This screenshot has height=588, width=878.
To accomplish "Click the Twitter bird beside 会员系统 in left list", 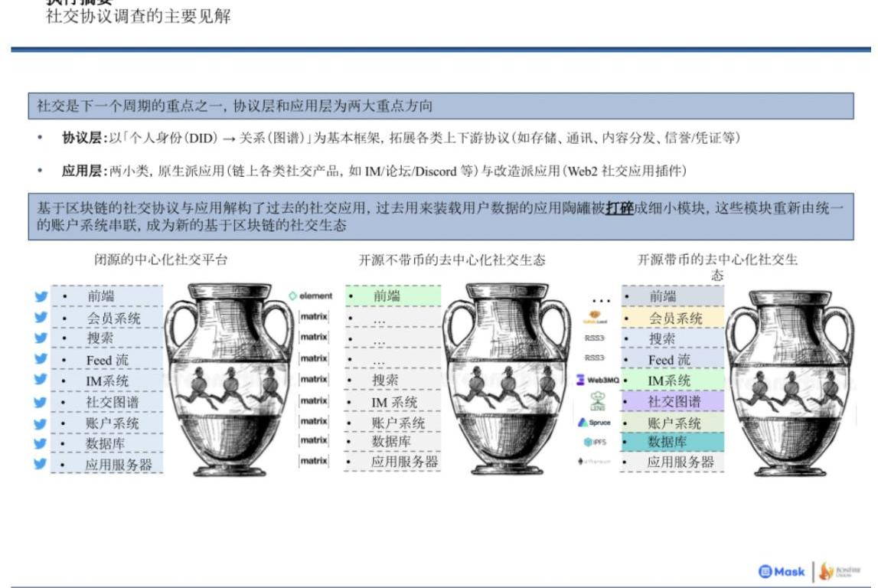I will pyautogui.click(x=41, y=317).
